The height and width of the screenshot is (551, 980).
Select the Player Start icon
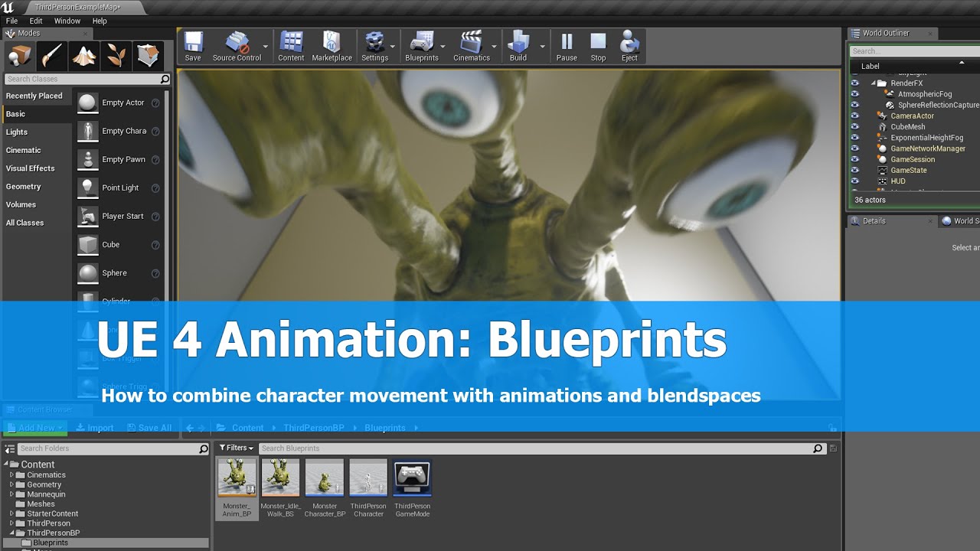point(88,216)
